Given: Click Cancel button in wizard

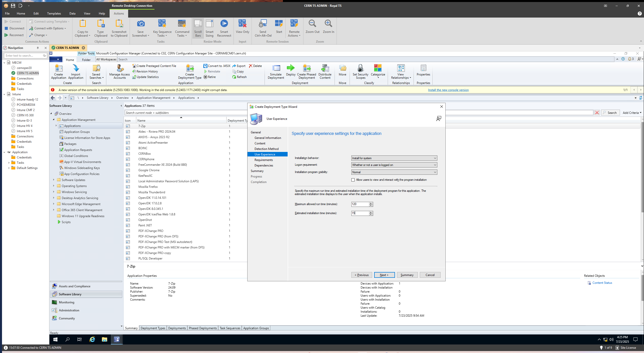Looking at the screenshot, I should [430, 275].
